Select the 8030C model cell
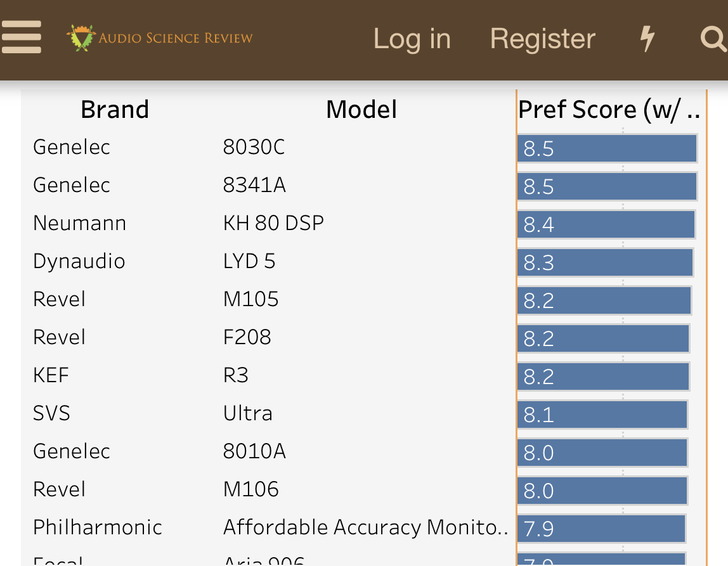 coord(254,147)
